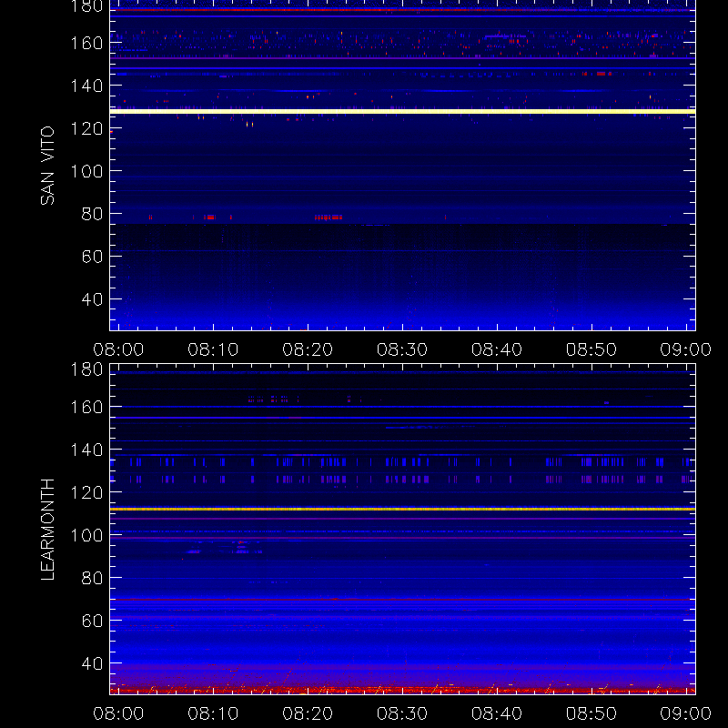
Task: Click the LEARMONTH axis title
Action: click(x=47, y=530)
